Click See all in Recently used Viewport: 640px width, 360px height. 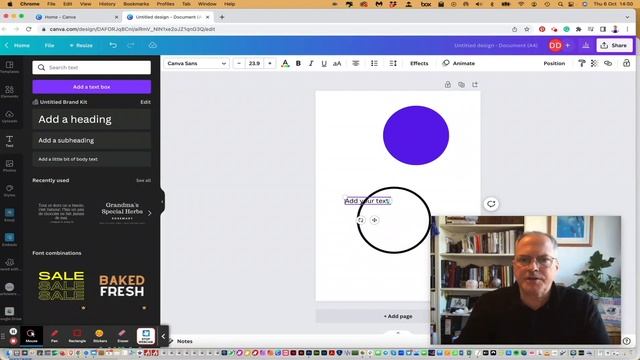[x=143, y=180]
